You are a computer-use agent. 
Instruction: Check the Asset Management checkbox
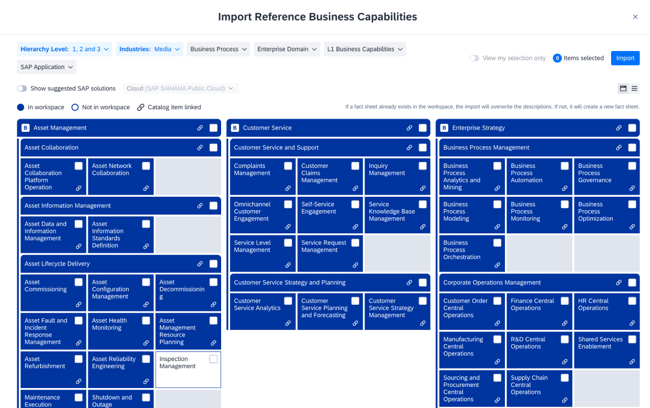pyautogui.click(x=213, y=128)
